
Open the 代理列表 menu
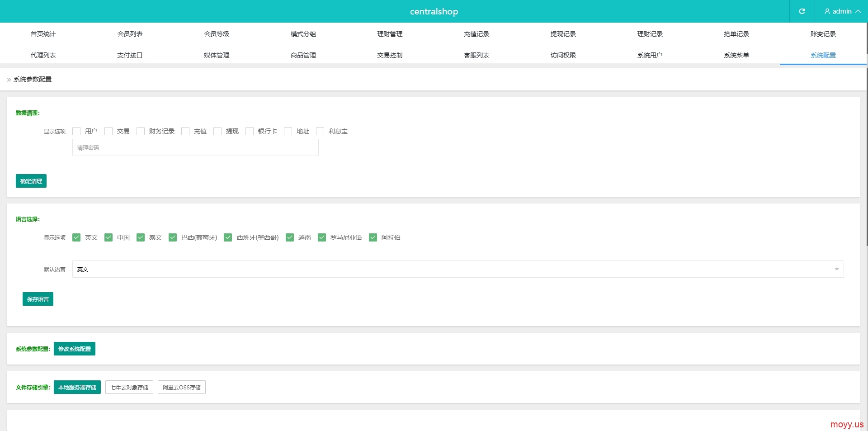pos(43,55)
